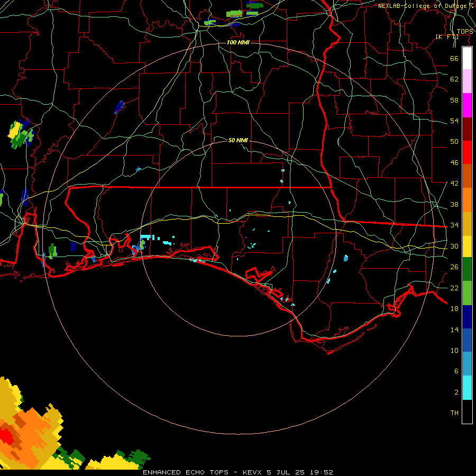Click the "TOPS" legend title
476x476 pixels.
[465, 32]
